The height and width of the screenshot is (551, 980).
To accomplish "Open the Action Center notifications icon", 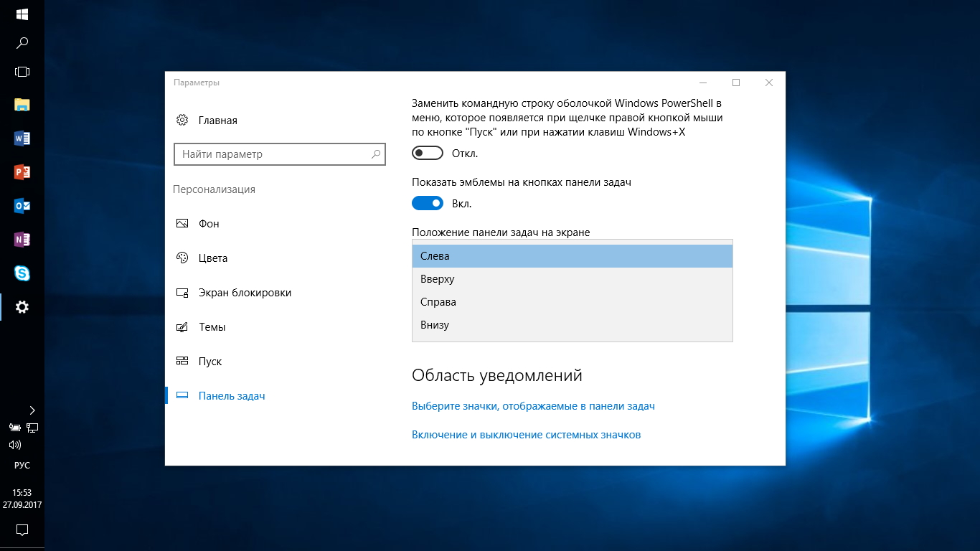I will click(22, 530).
